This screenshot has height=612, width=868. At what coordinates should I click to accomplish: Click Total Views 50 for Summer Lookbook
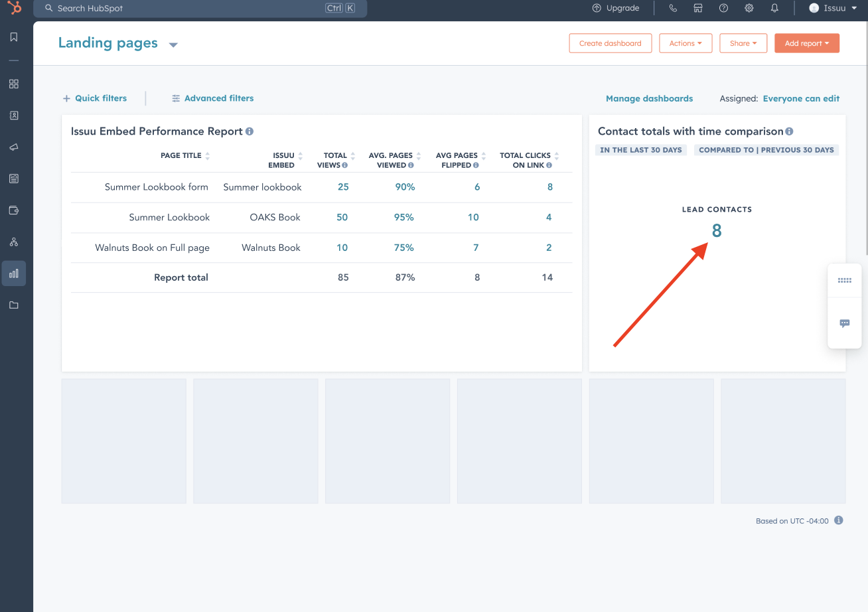pyautogui.click(x=342, y=217)
